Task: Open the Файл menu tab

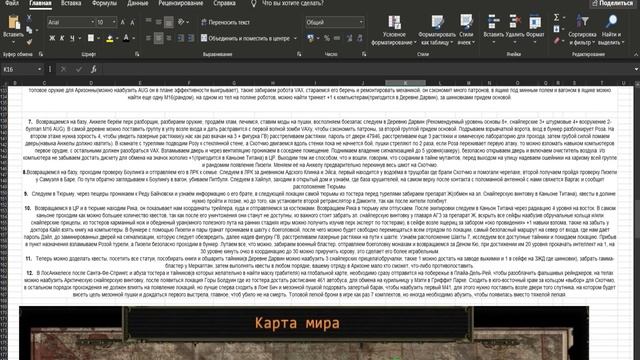Action: [x=12, y=3]
